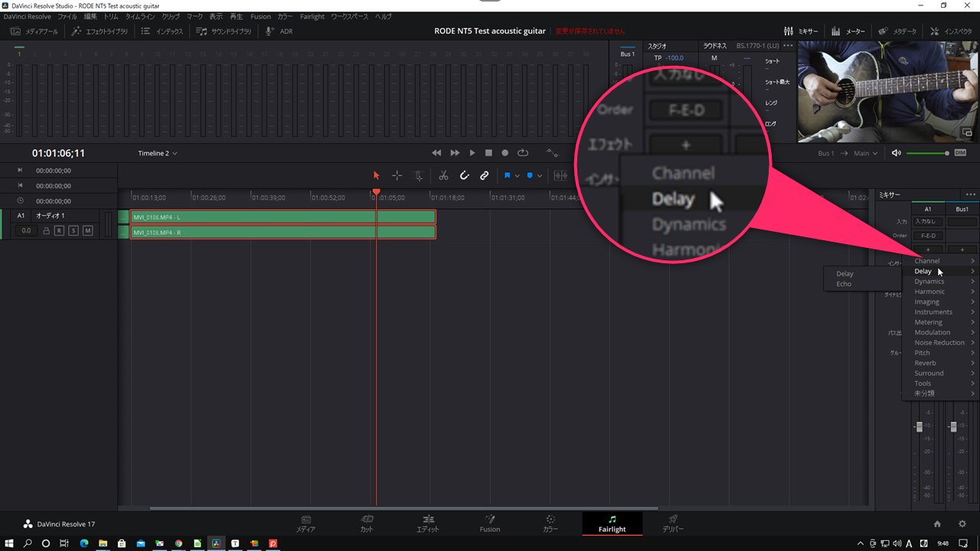
Task: Toggle the DIM monitor button
Action: tap(959, 153)
